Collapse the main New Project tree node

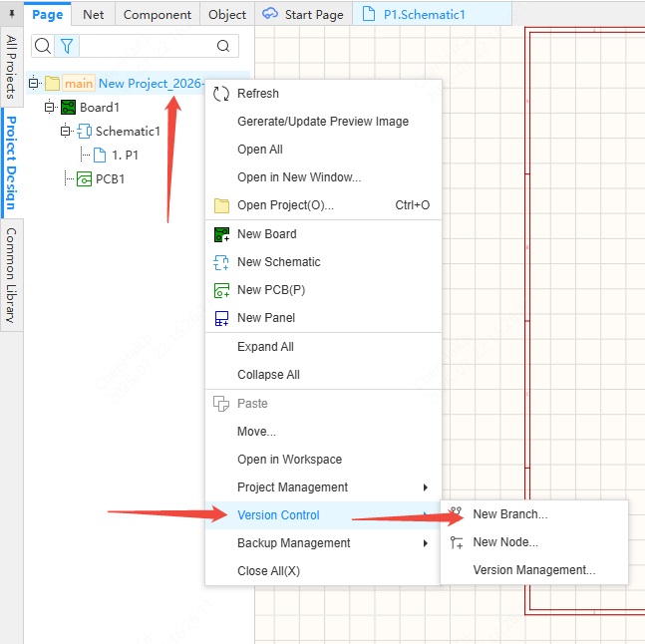(x=33, y=84)
